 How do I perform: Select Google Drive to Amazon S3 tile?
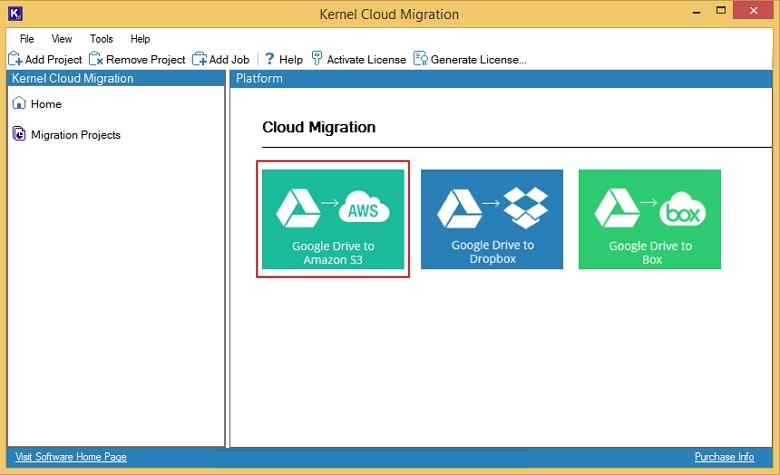tap(333, 219)
